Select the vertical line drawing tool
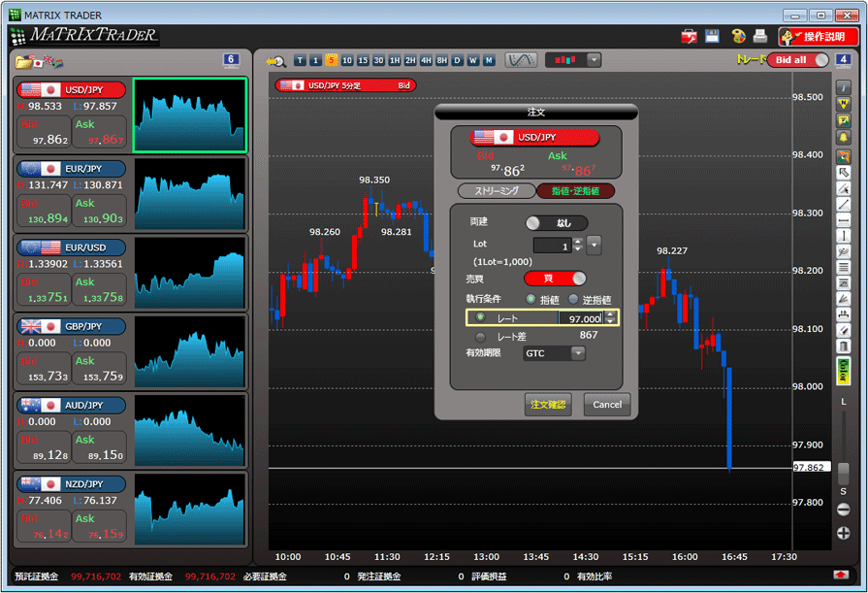The width and height of the screenshot is (868, 593). click(843, 236)
